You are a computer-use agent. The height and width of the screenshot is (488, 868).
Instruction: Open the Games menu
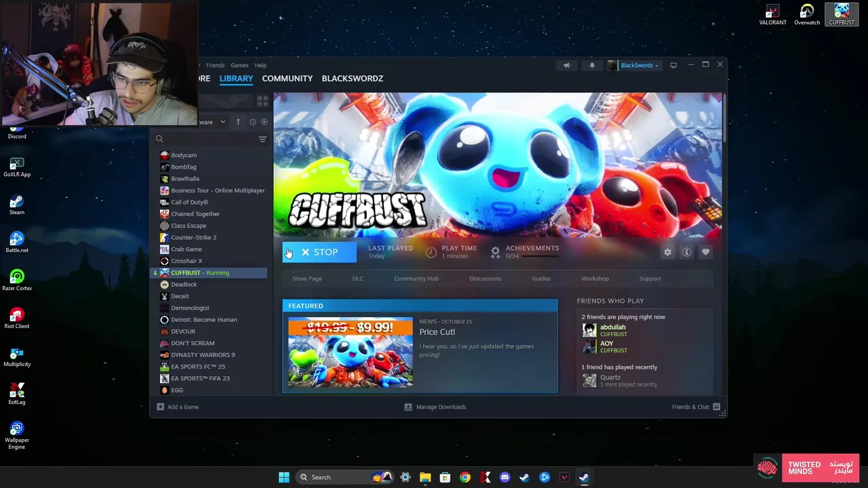[x=239, y=66]
